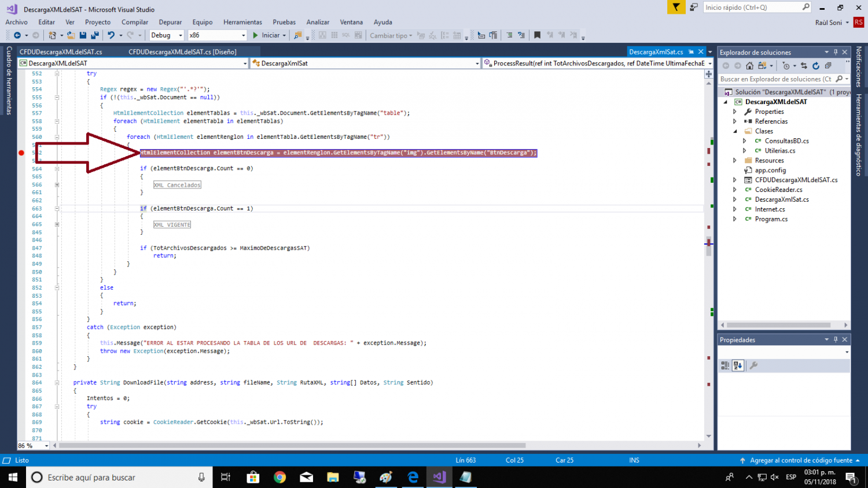Toggle the pin on the DescargaXmlSat.cs tab
Image resolution: width=868 pixels, height=488 pixels.
[691, 52]
